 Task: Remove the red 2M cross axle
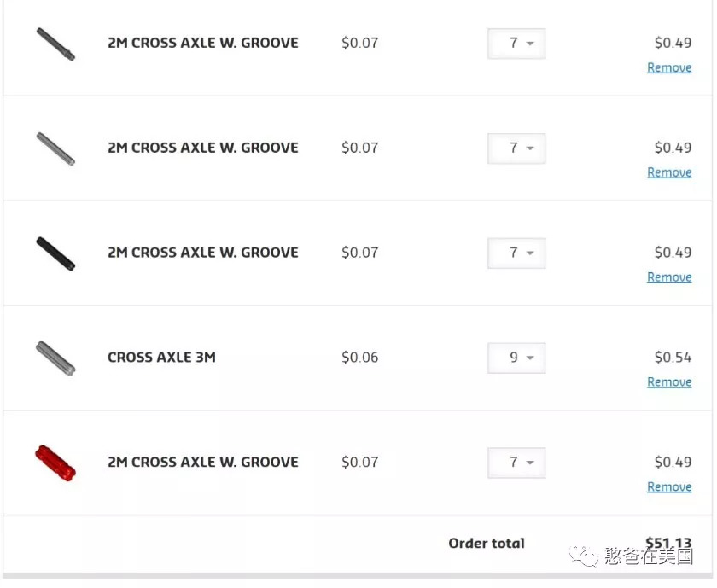669,487
